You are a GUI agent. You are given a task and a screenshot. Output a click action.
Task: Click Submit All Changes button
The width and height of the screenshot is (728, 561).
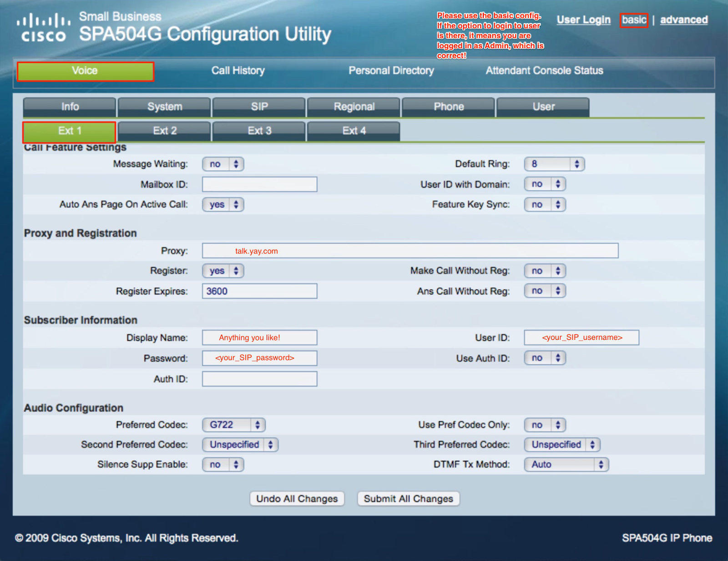(409, 499)
